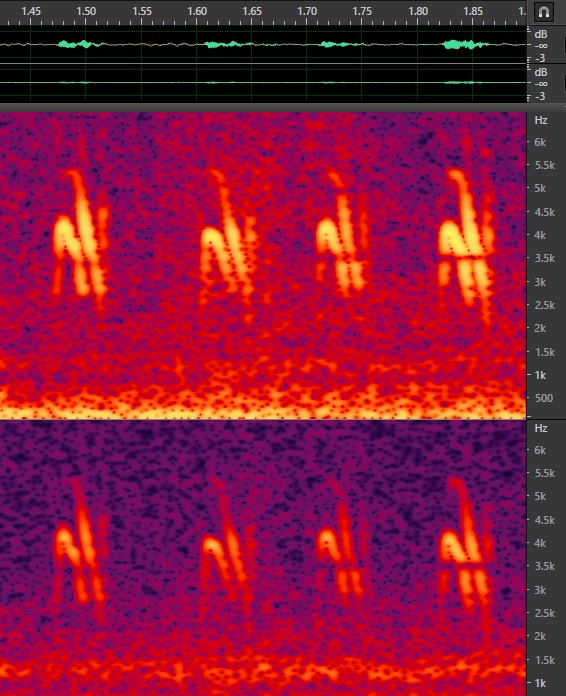Click the 1.50 mark on the time ruler
This screenshot has width=566, height=696.
pos(86,11)
